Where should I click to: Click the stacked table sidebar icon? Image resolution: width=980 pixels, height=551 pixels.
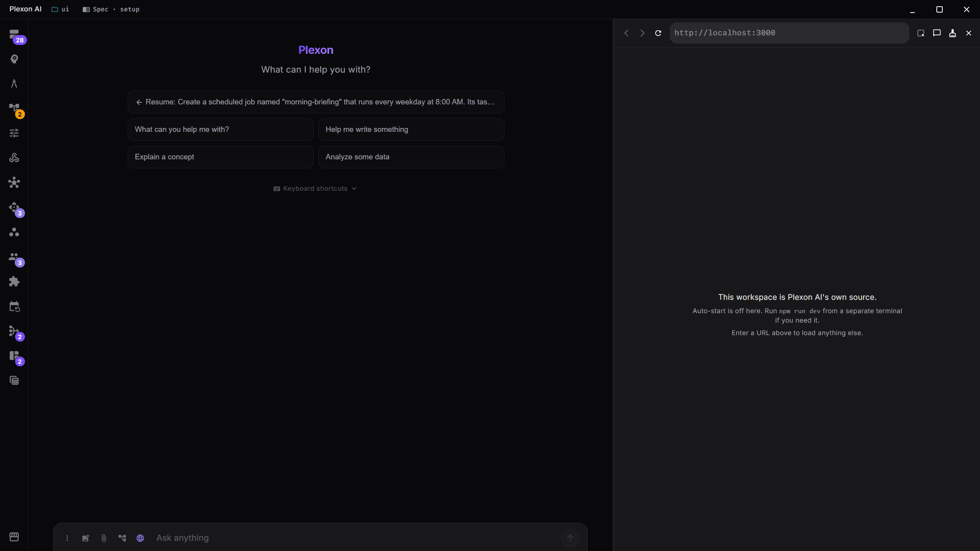[14, 380]
